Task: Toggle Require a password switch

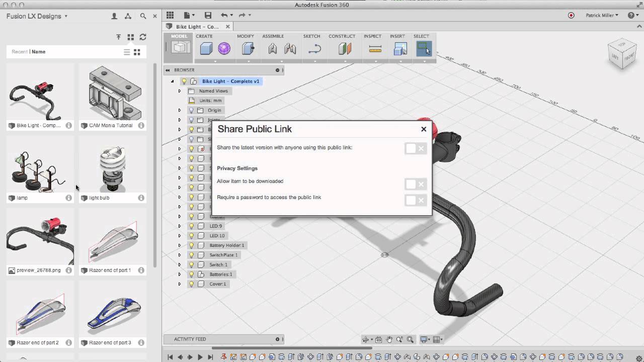Action: click(x=416, y=200)
